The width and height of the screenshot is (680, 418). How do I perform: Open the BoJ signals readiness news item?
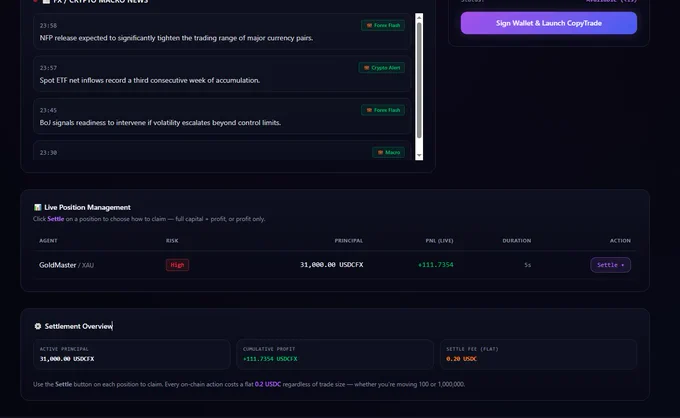click(x=222, y=116)
